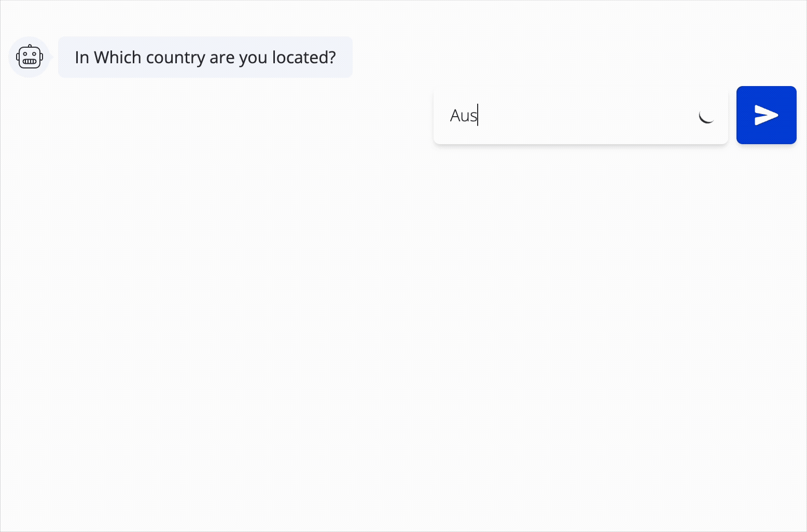Submit your answer with the send button
807x532 pixels.
coord(766,115)
